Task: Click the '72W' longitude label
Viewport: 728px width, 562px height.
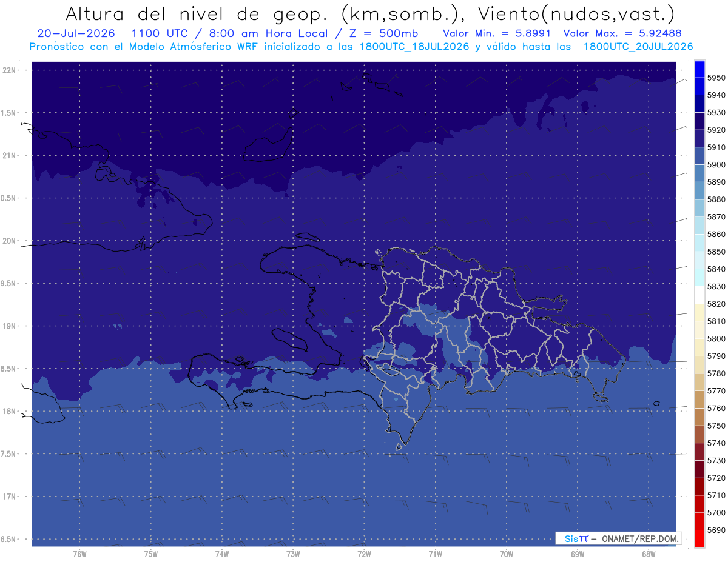Action: (x=364, y=554)
